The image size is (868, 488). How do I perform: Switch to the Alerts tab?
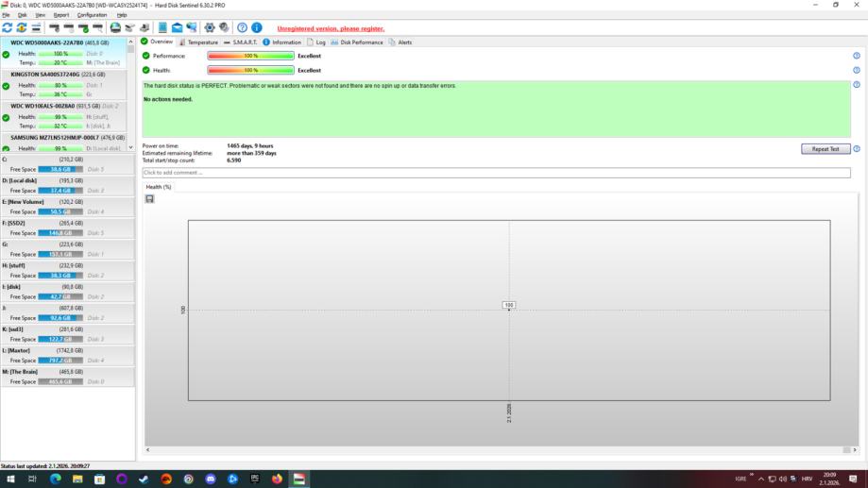click(x=400, y=42)
